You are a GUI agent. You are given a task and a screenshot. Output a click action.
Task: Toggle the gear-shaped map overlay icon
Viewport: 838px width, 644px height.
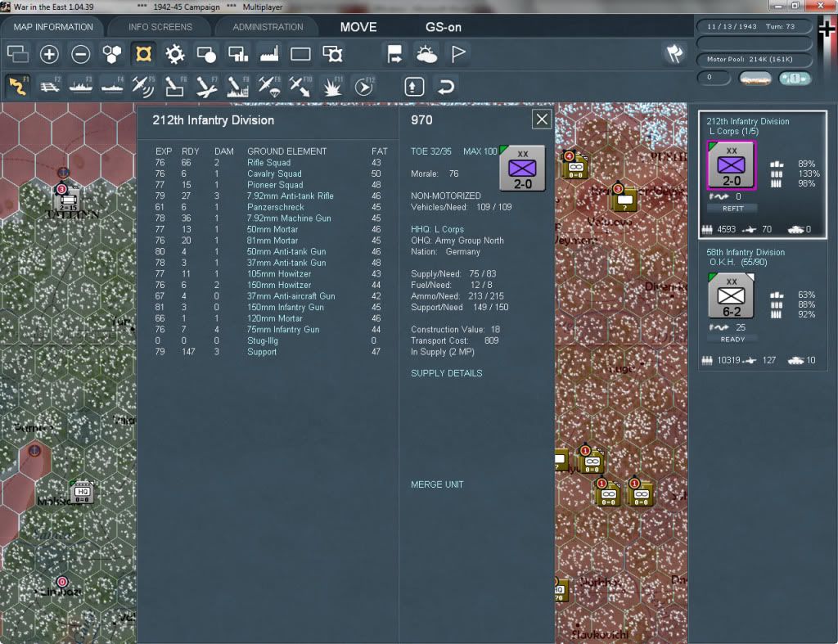coord(175,54)
